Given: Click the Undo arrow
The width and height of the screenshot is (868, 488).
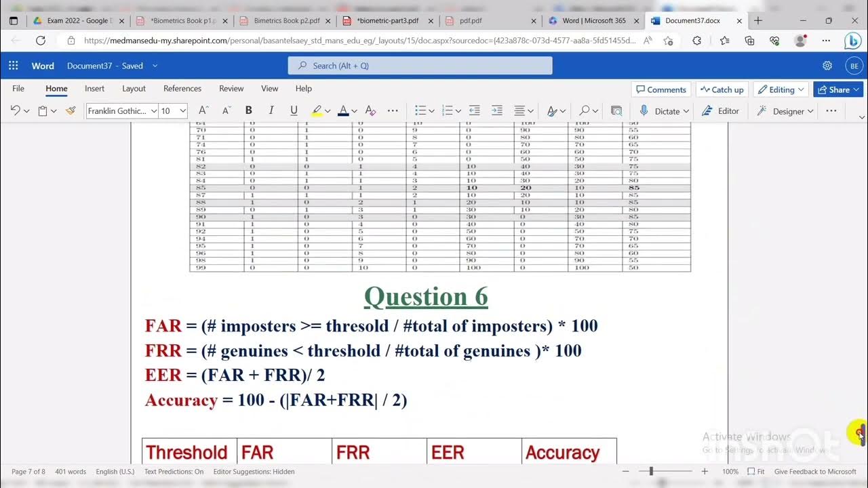Looking at the screenshot, I should pos(16,110).
